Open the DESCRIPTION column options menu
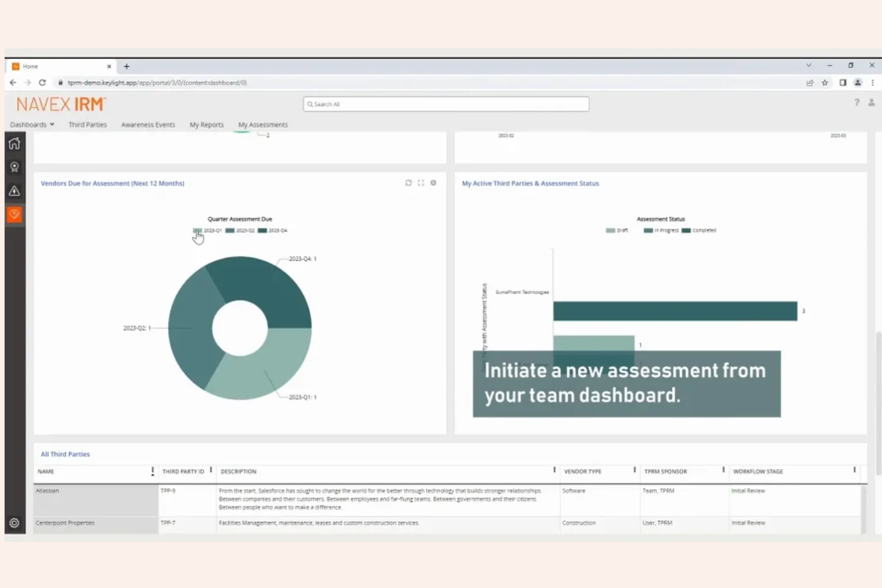 pyautogui.click(x=554, y=470)
